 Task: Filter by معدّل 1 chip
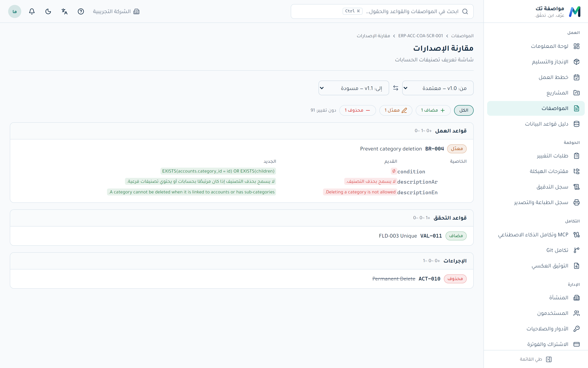(395, 110)
